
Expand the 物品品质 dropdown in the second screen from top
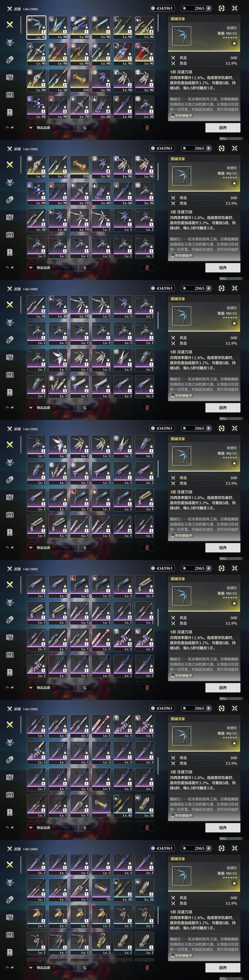(43, 267)
